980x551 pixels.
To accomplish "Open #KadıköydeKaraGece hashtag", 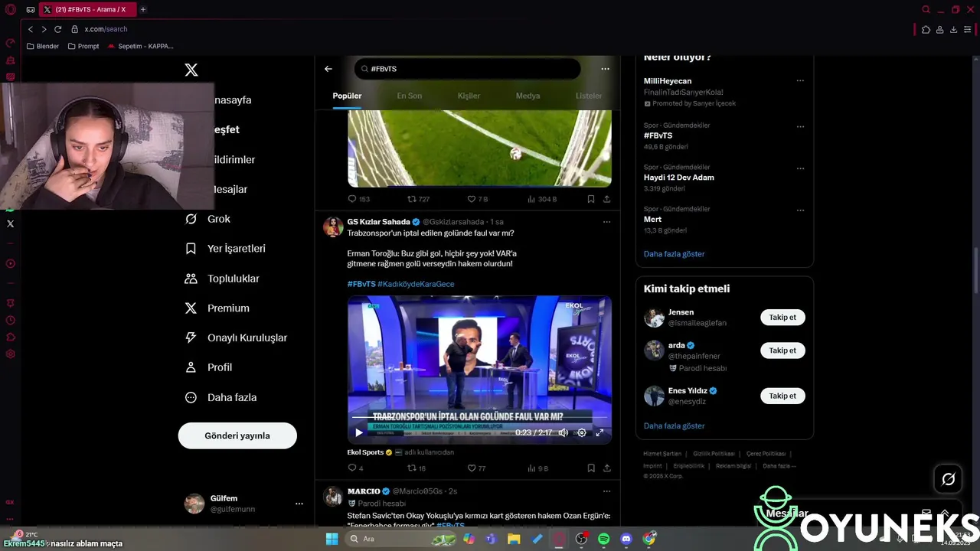I will click(416, 284).
